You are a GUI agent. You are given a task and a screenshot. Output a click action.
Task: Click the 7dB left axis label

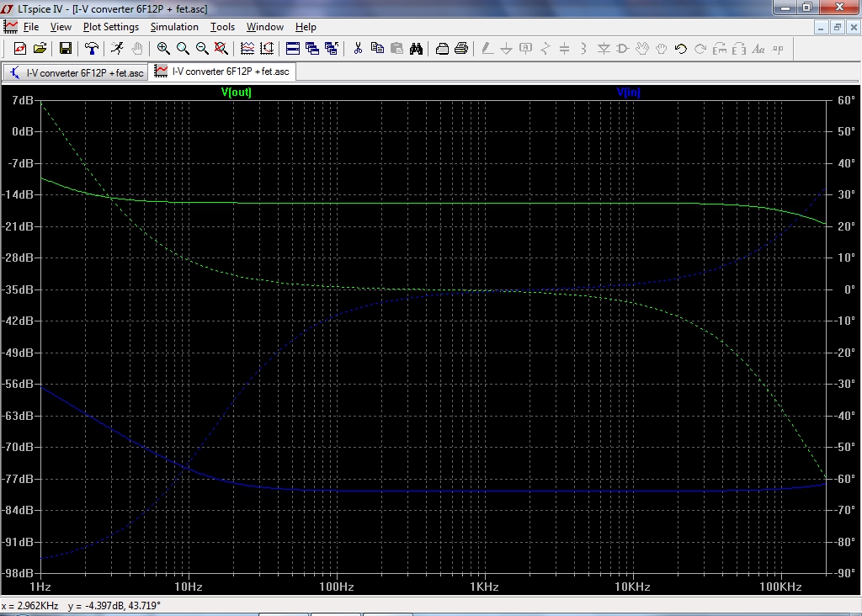(23, 100)
